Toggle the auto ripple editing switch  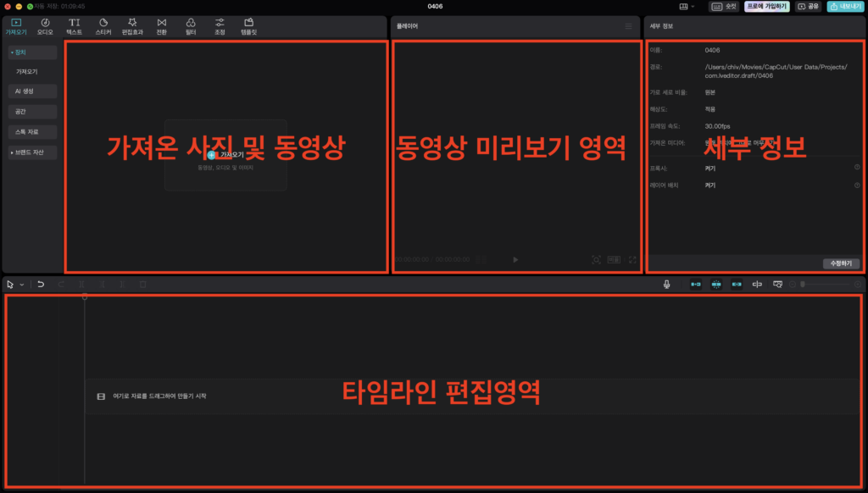(694, 285)
